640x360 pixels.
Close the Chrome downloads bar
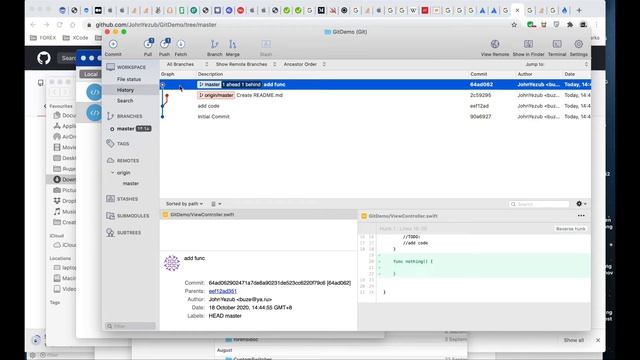point(598,340)
